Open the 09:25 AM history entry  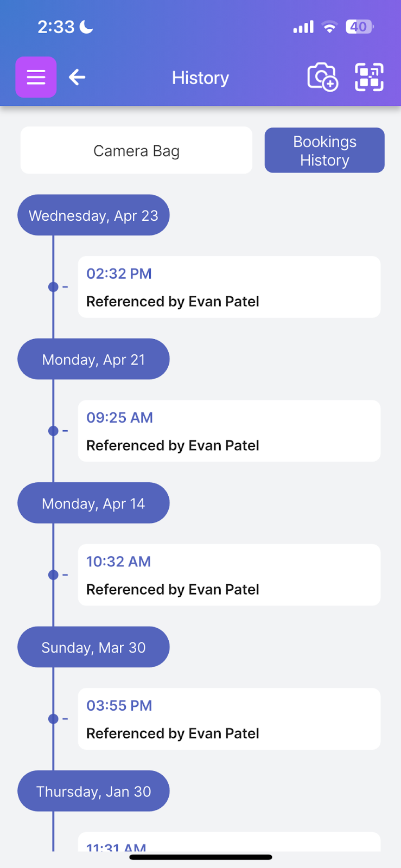tap(229, 431)
